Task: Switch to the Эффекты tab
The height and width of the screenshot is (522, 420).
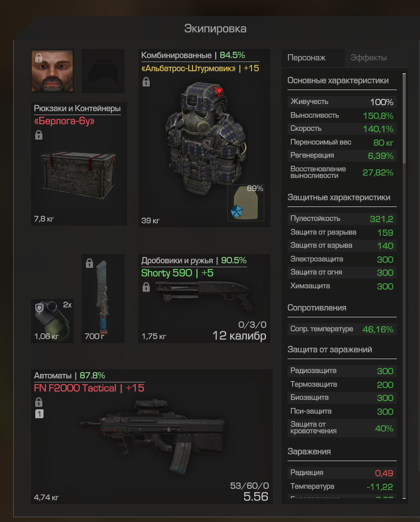Action: pos(369,58)
